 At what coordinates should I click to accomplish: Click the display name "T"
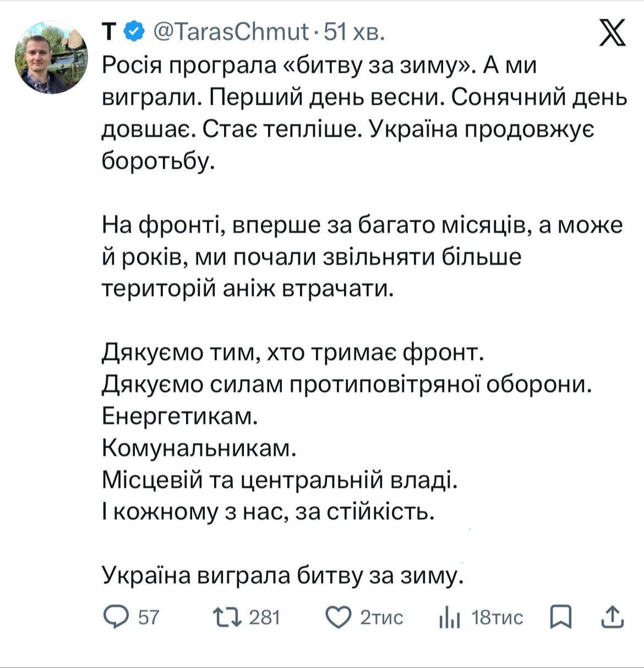[x=110, y=32]
